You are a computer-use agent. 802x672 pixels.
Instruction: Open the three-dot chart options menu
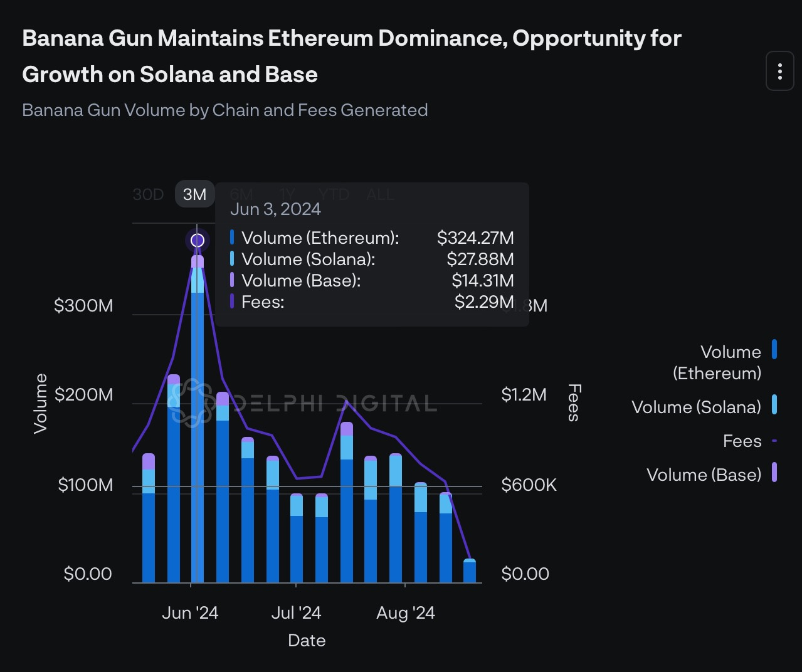click(779, 71)
